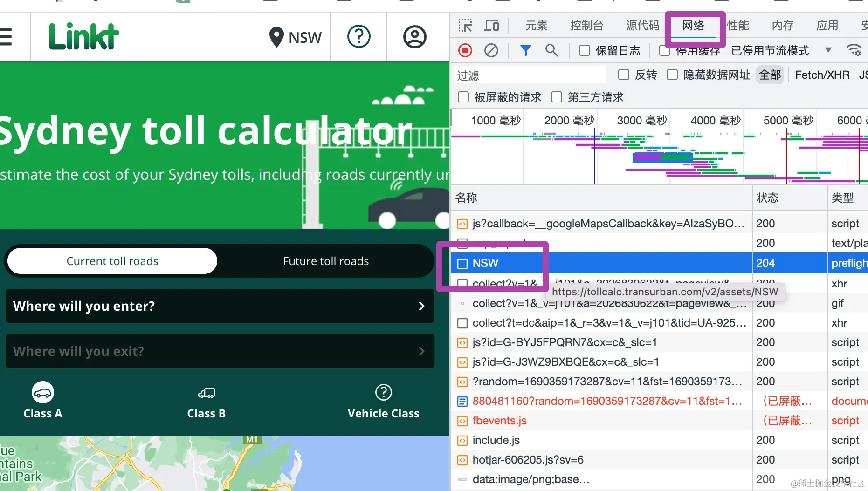Enable the 停用缓存 checkbox
868x491 pixels.
click(664, 50)
